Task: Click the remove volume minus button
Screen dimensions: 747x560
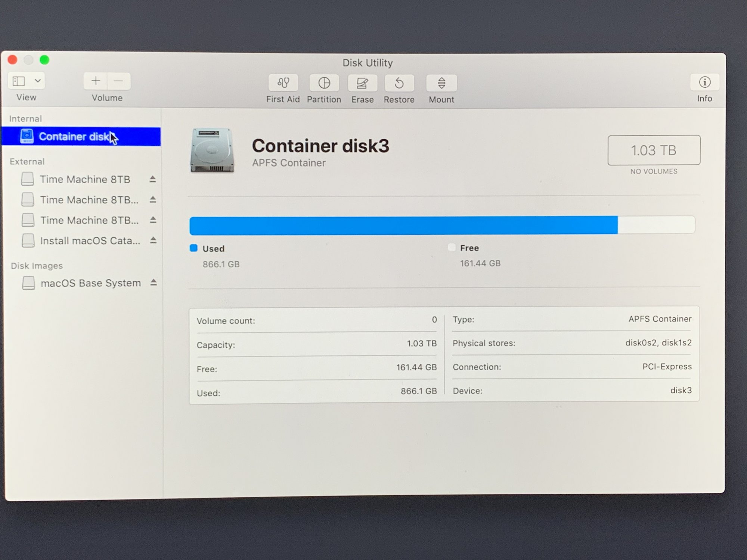Action: (118, 81)
